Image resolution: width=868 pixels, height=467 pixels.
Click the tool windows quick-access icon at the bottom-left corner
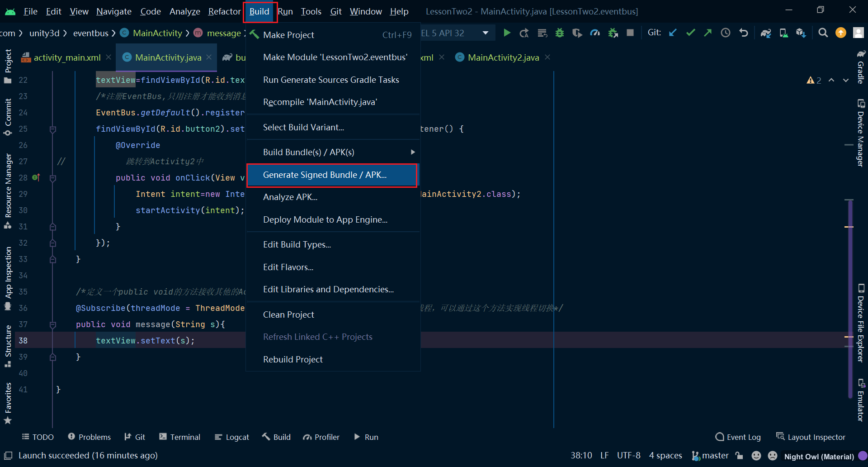(x=8, y=456)
